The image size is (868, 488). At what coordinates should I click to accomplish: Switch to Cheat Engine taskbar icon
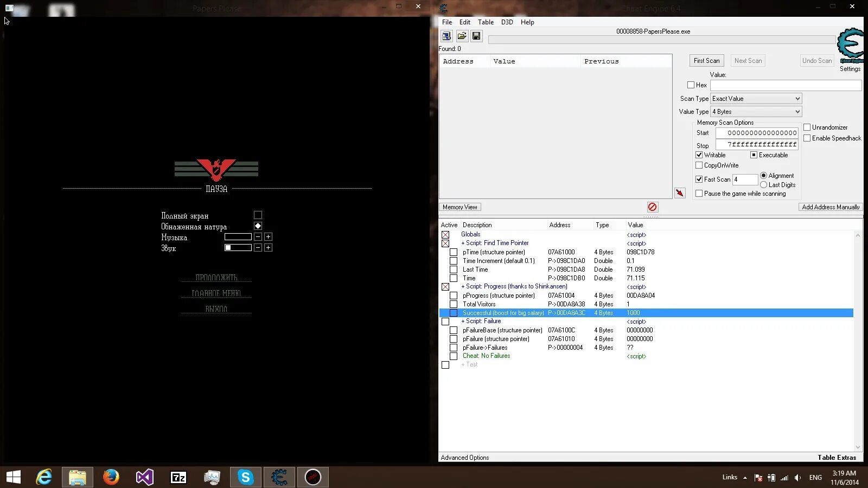(279, 477)
